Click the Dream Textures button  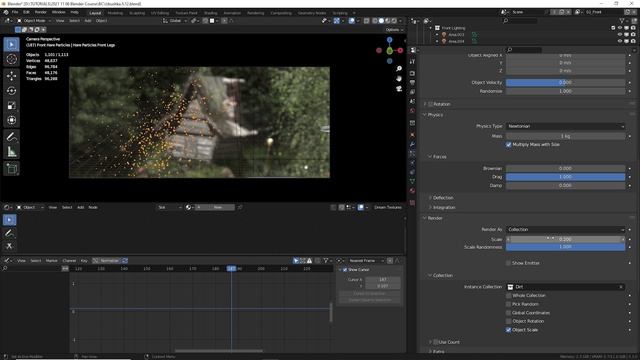(388, 207)
